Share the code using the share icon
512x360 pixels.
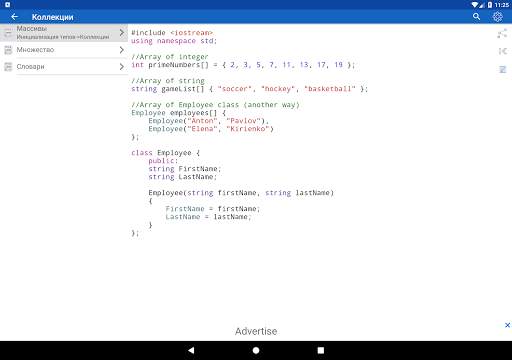[502, 33]
